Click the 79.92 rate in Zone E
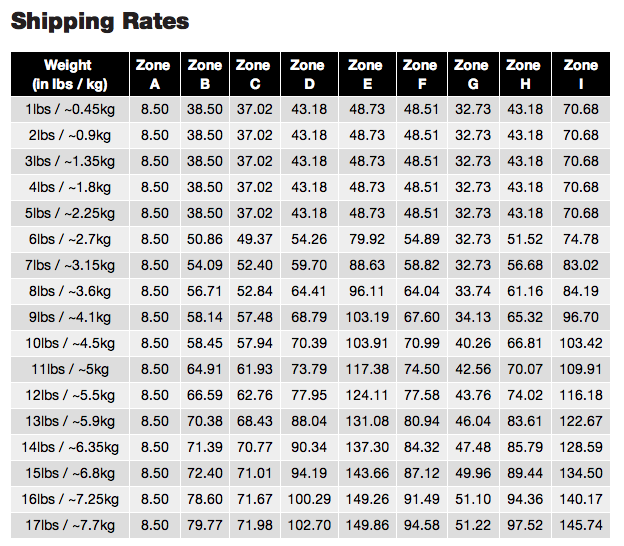 (365, 239)
